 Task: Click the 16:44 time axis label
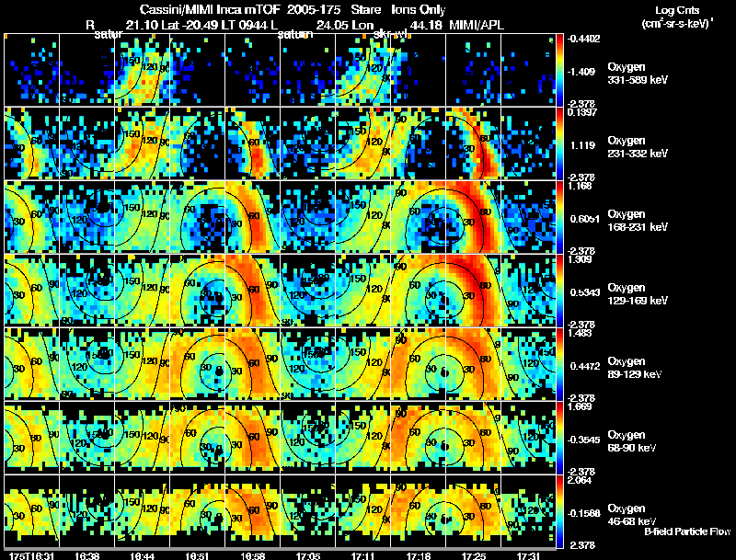143,556
